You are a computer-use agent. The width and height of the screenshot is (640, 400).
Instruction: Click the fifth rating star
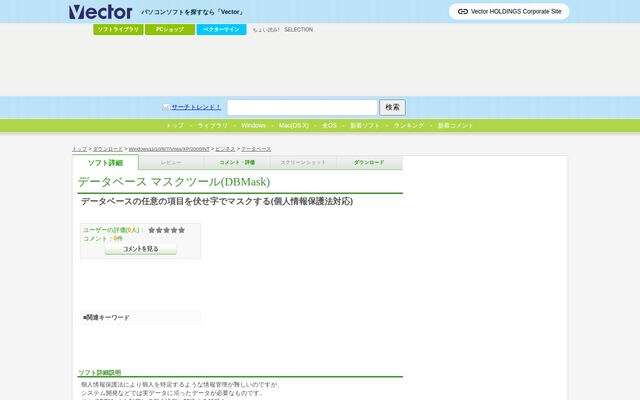click(x=182, y=230)
